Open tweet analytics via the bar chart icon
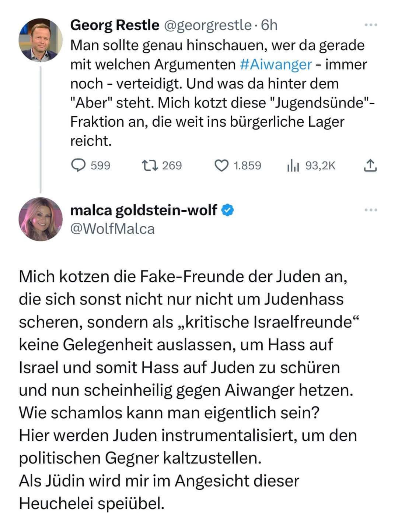 pyautogui.click(x=293, y=166)
